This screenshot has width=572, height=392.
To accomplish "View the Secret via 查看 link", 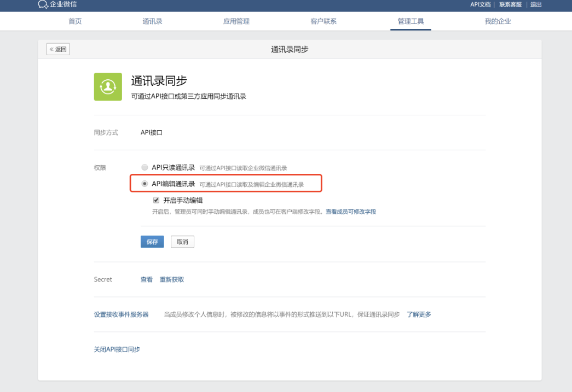I will (x=146, y=279).
